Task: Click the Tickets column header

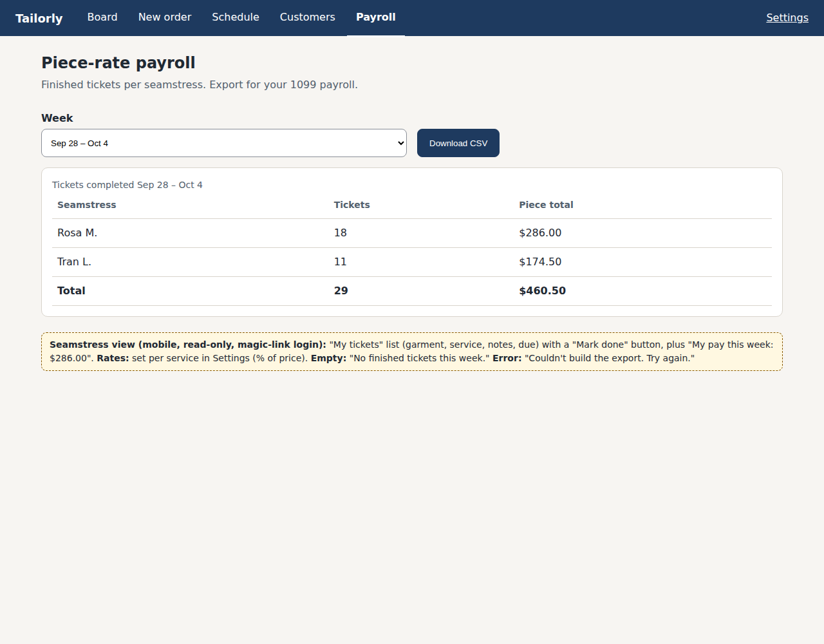Action: pyautogui.click(x=352, y=205)
